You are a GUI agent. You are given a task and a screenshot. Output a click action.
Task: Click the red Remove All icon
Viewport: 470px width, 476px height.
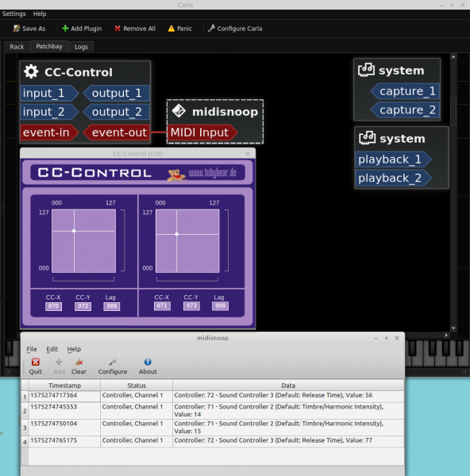(x=118, y=29)
